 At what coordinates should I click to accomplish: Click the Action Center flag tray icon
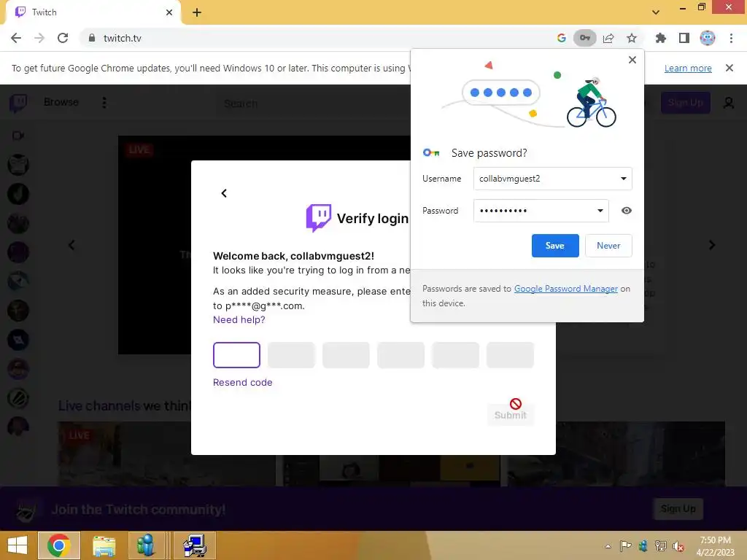point(625,546)
